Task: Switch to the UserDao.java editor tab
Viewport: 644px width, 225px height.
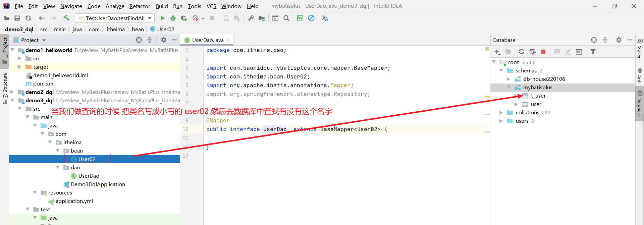Action: (x=208, y=40)
